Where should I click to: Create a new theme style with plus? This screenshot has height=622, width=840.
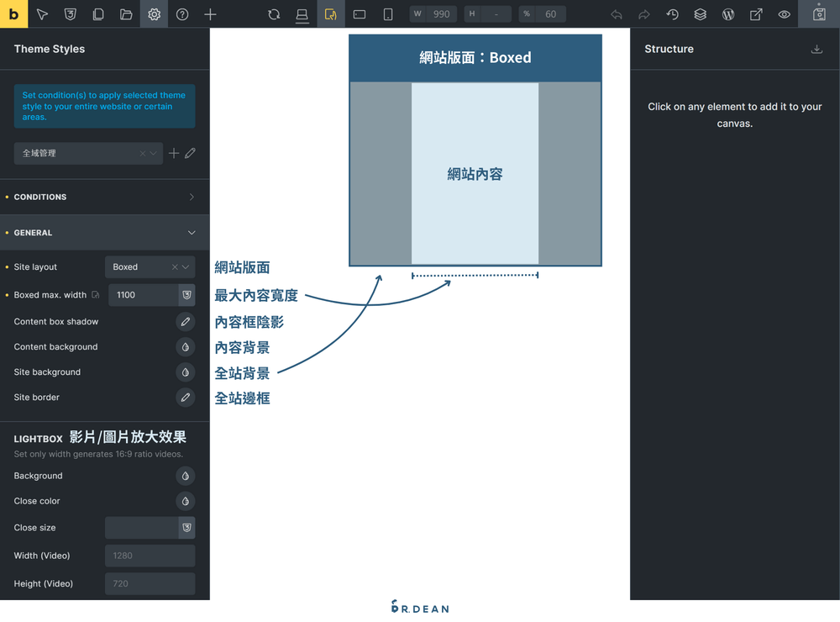(174, 154)
